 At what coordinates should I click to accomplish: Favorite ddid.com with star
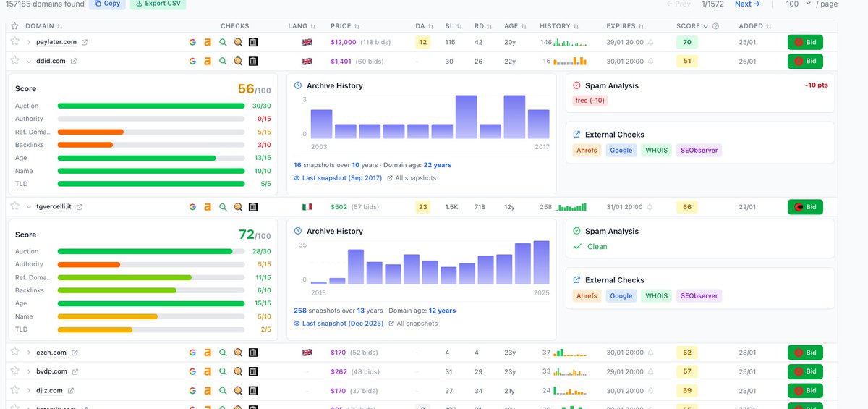[14, 60]
